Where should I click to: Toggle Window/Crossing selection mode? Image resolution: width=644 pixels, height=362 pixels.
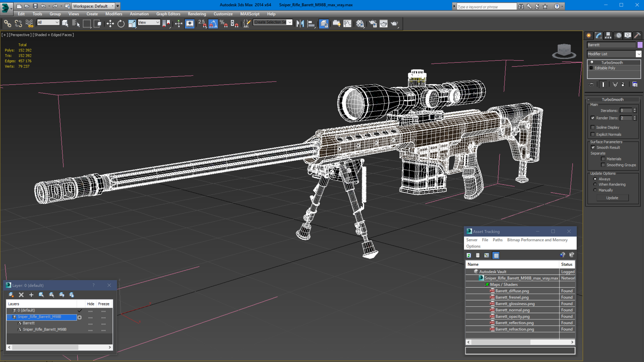[x=97, y=24]
